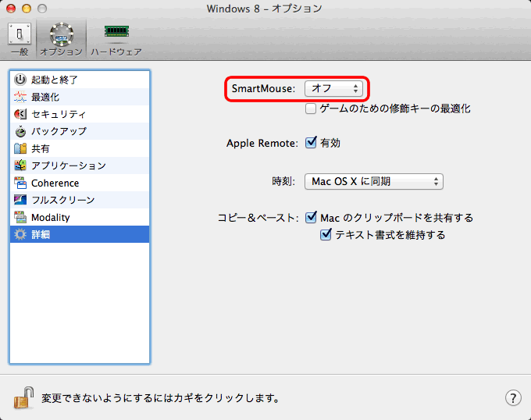This screenshot has height=420, width=531.
Task: Open the SmartMouse dropdown set to オフ
Action: click(x=333, y=89)
